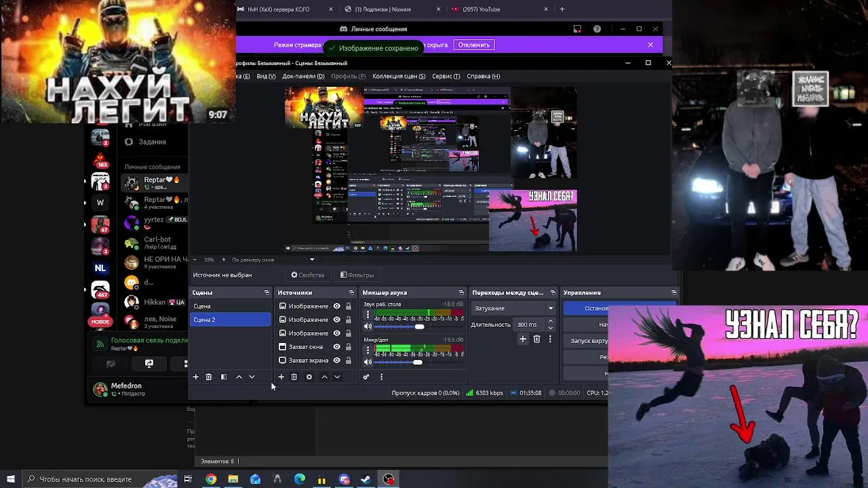Open the Справка menu
This screenshot has height=488, width=868.
[484, 76]
